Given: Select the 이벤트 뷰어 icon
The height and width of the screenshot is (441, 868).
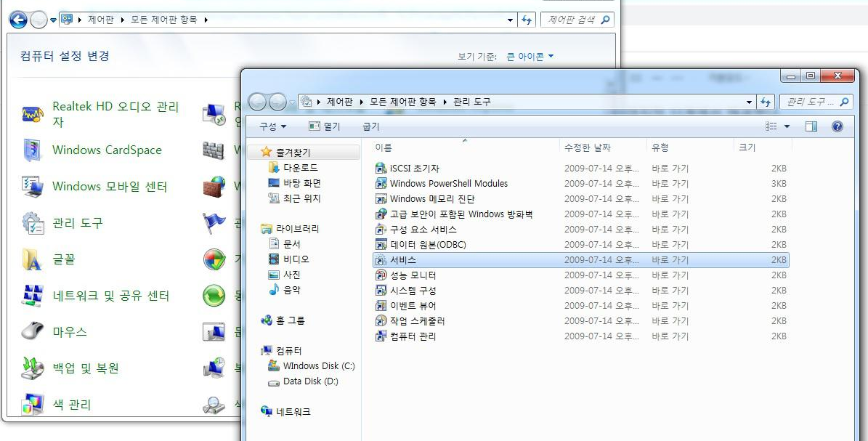Looking at the screenshot, I should click(381, 305).
